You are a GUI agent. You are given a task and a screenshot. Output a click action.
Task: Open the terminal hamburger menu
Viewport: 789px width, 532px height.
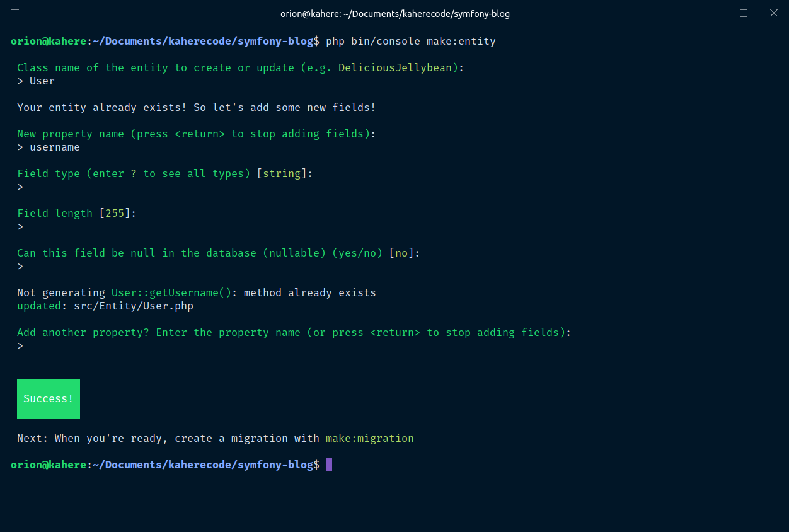pyautogui.click(x=15, y=13)
